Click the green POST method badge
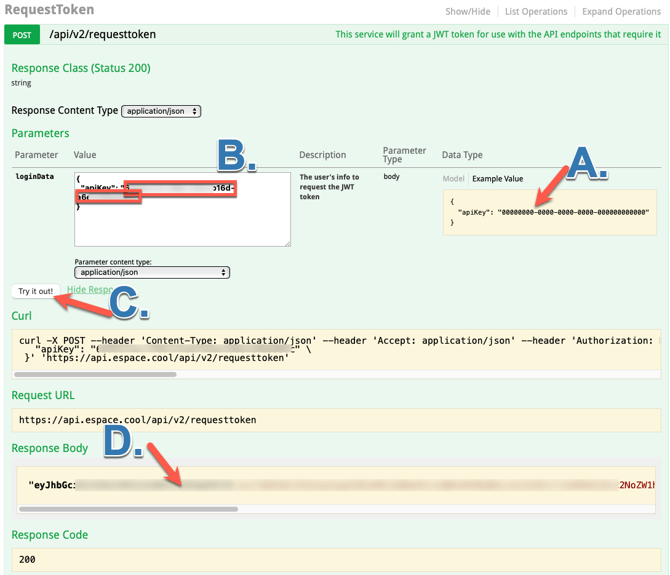 point(22,34)
